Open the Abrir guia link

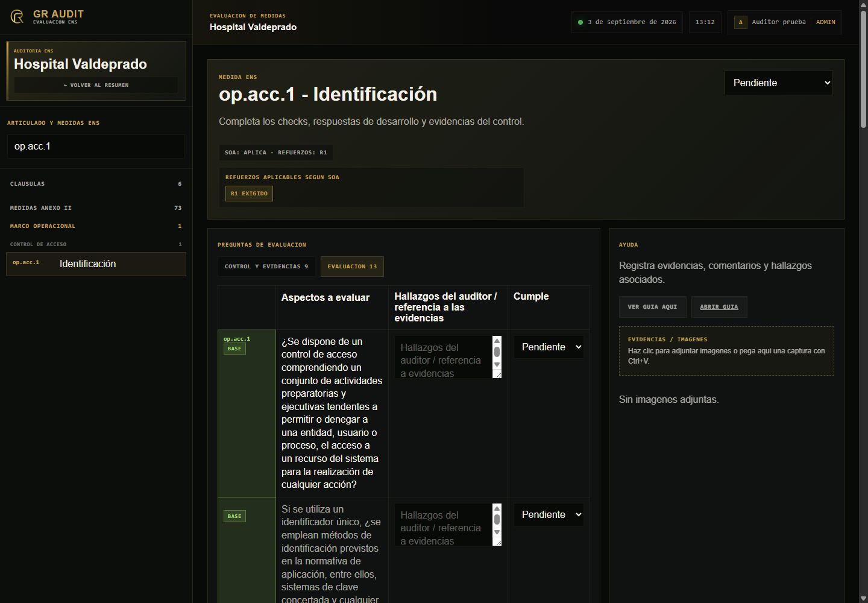coord(719,307)
